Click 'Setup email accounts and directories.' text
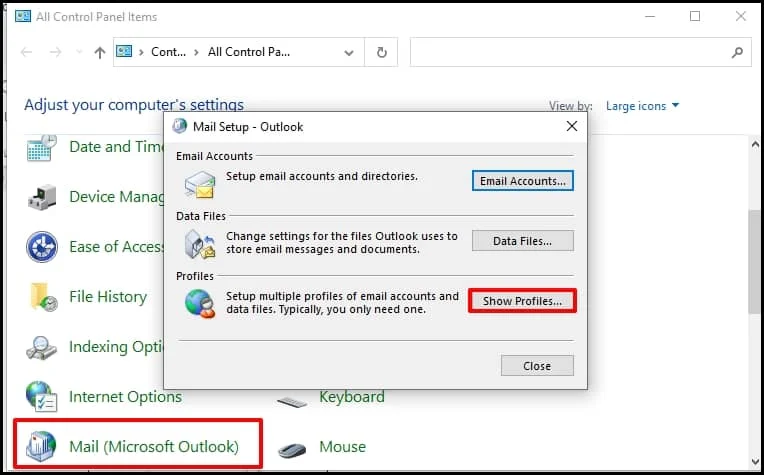The image size is (764, 475). pos(322,176)
